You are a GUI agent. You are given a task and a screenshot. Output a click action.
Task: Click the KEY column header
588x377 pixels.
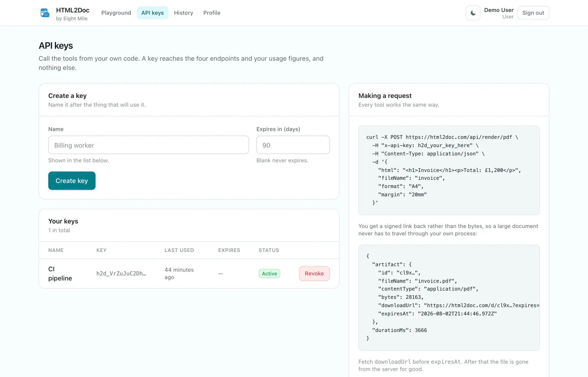pyautogui.click(x=101, y=250)
